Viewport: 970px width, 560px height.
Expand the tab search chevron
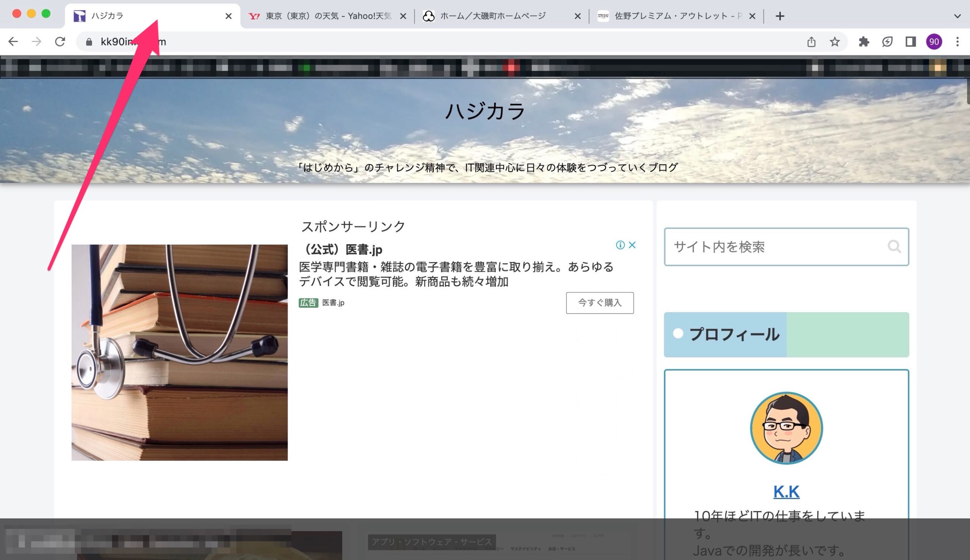tap(958, 16)
